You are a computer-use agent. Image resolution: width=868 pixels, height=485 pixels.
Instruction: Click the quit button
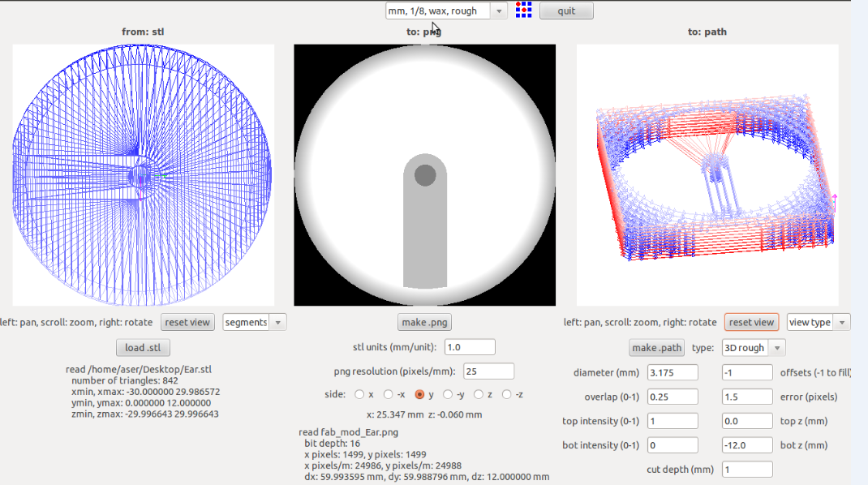[566, 11]
